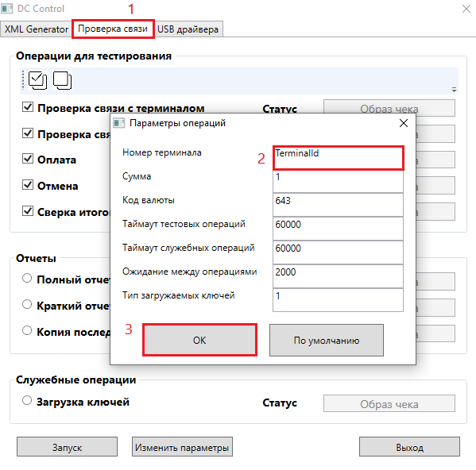Toggle Проверка связи с терминалом checkbox
The height and width of the screenshot is (470, 476).
28,106
